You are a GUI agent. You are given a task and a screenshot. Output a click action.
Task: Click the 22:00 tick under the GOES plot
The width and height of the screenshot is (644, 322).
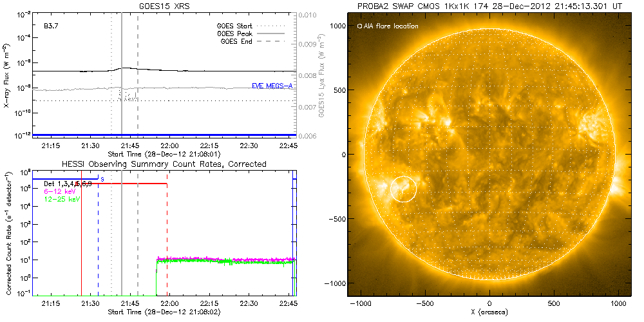[169, 146]
